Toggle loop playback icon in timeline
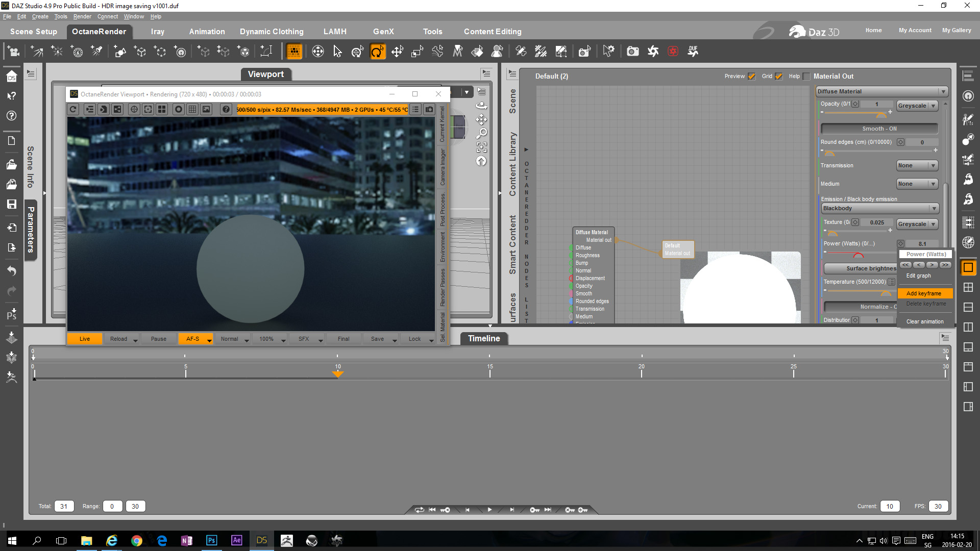Viewport: 980px width, 551px height. click(419, 510)
